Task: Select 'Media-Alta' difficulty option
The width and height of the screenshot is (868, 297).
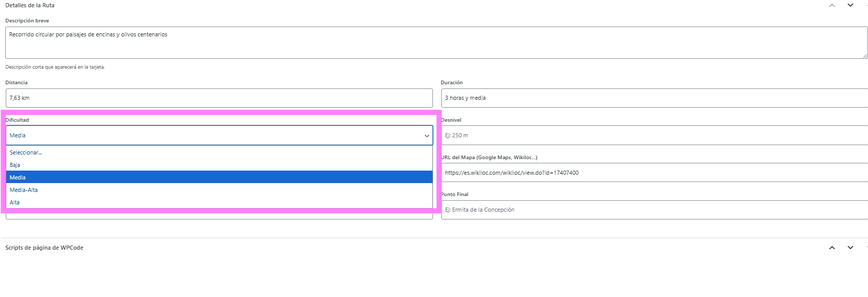Action: (x=24, y=190)
